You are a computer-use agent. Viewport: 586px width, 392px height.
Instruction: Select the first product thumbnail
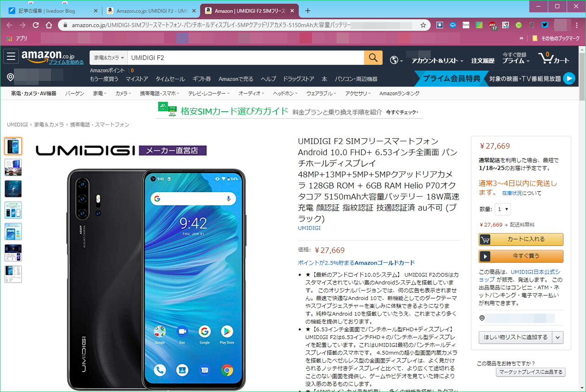13,146
